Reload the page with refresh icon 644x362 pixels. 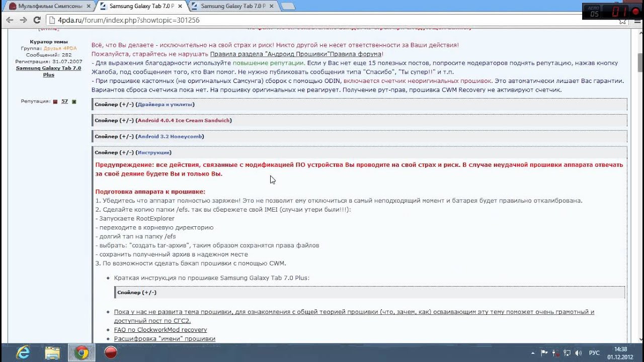[37, 20]
